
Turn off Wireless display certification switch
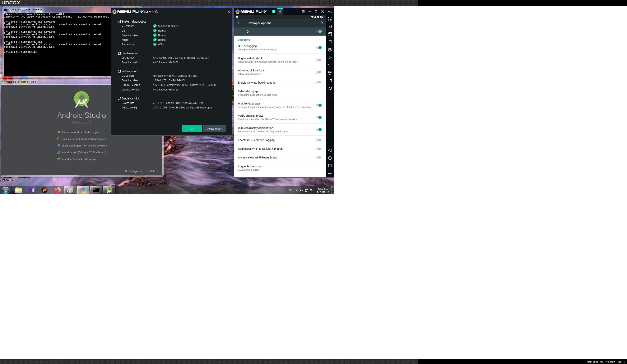pyautogui.click(x=319, y=129)
